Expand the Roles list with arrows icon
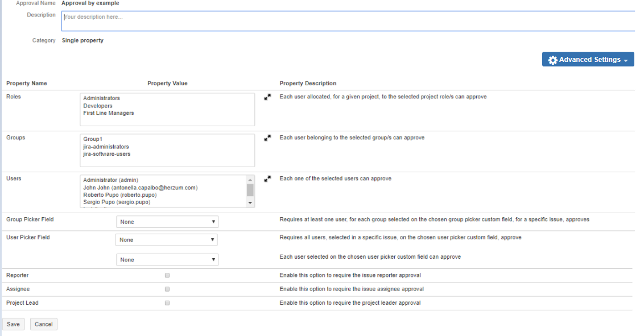Viewport: 644px width, 336px height. click(267, 97)
